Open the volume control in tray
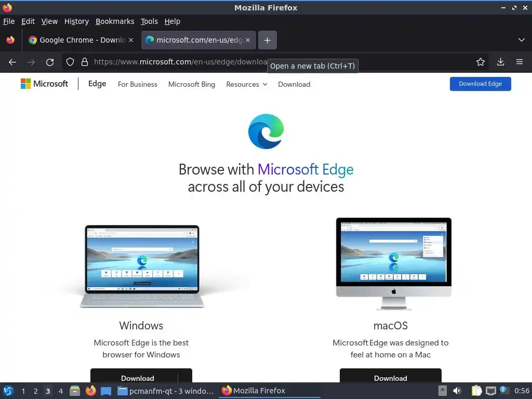 coord(457,391)
